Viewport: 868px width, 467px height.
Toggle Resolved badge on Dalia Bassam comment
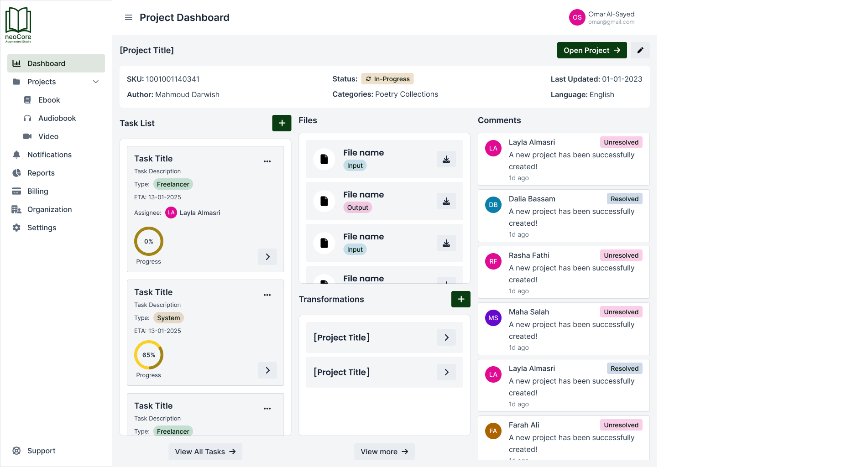(624, 199)
